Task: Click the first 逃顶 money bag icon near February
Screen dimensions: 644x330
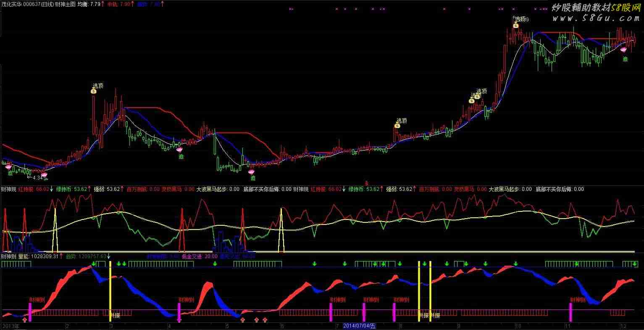Action: 94,91
